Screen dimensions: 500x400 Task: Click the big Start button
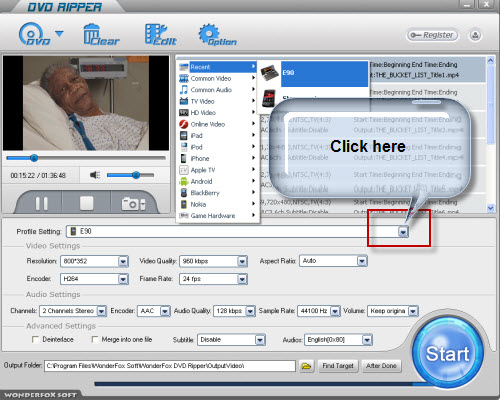[x=448, y=353]
